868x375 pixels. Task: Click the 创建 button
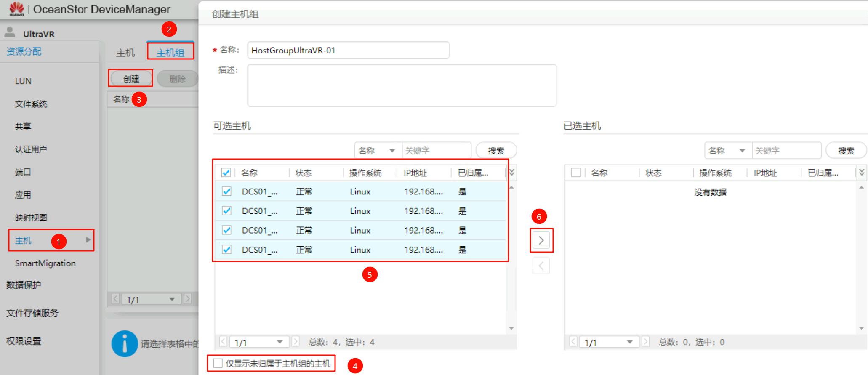click(x=131, y=79)
